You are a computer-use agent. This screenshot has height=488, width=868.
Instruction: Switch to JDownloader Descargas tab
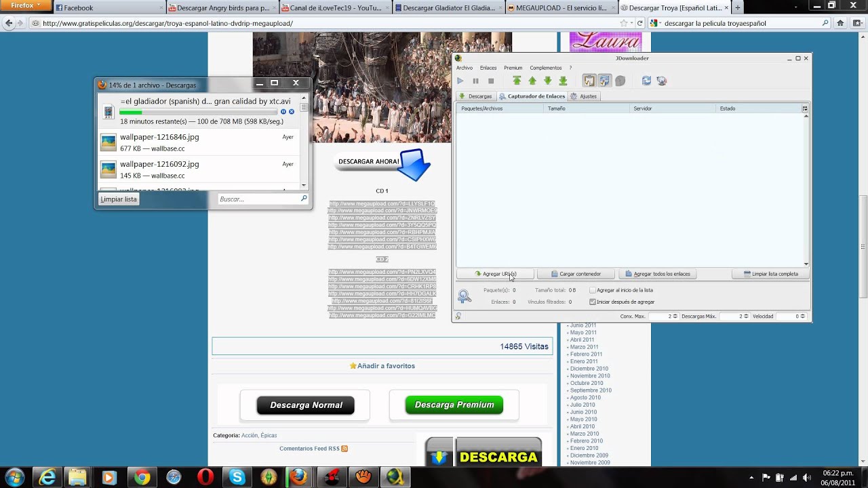475,96
